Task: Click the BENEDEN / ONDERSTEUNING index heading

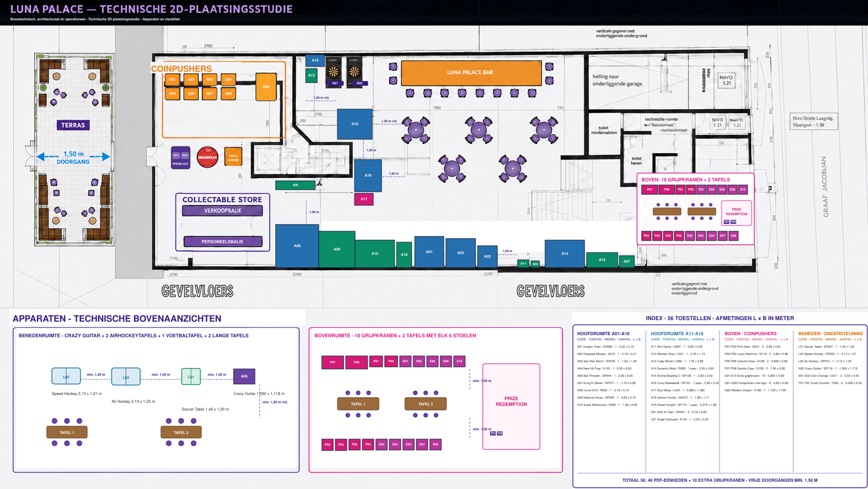Action: pyautogui.click(x=831, y=334)
